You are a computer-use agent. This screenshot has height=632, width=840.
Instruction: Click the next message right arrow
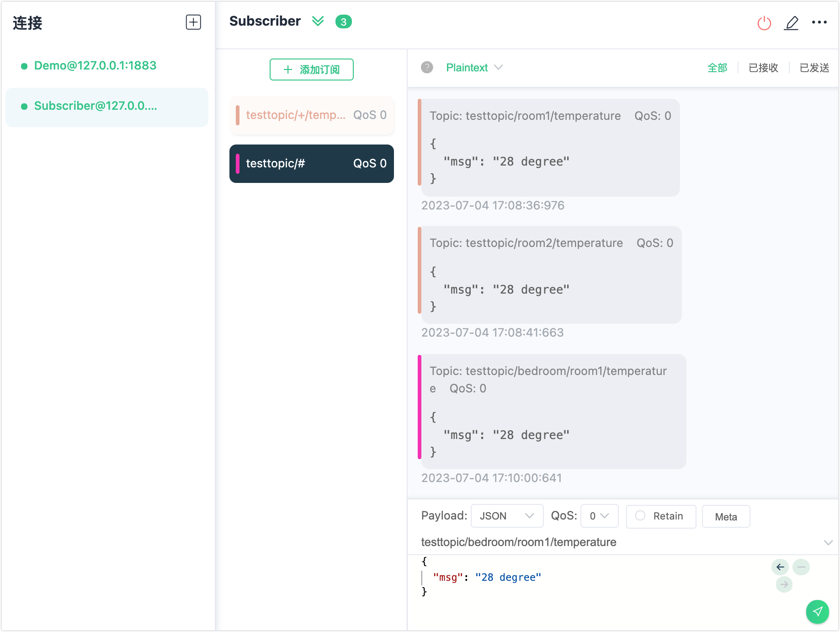click(784, 584)
